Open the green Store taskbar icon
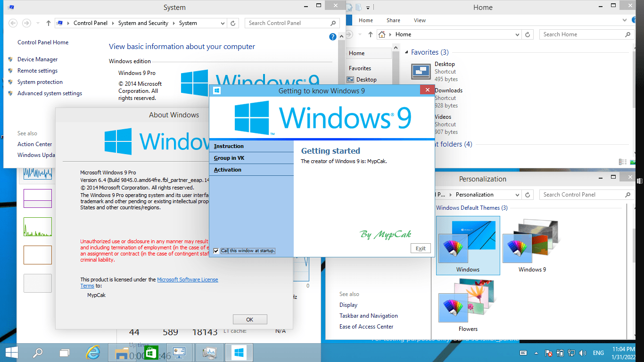The width and height of the screenshot is (644, 362). tap(150, 353)
